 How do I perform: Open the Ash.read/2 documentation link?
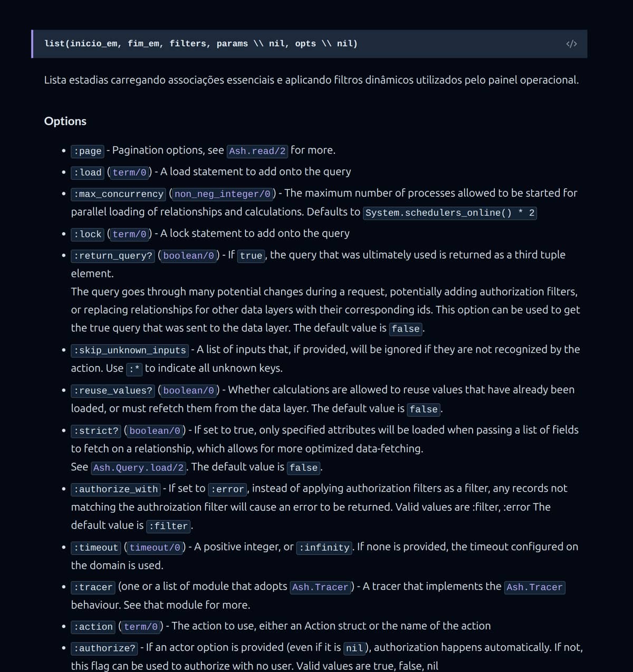pos(257,151)
